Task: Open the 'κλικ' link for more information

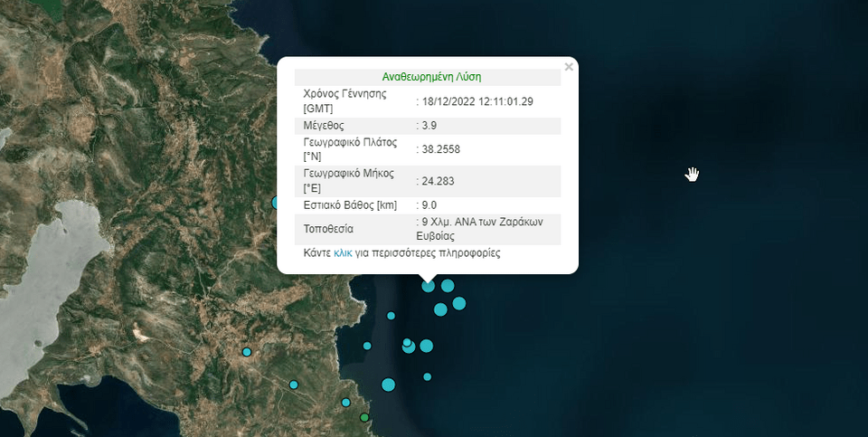Action: [x=343, y=253]
